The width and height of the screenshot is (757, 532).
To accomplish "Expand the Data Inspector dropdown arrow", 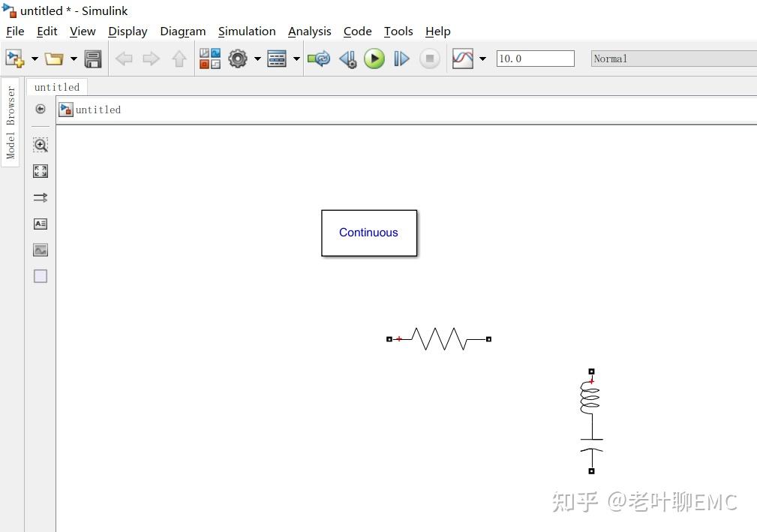I will pyautogui.click(x=482, y=59).
